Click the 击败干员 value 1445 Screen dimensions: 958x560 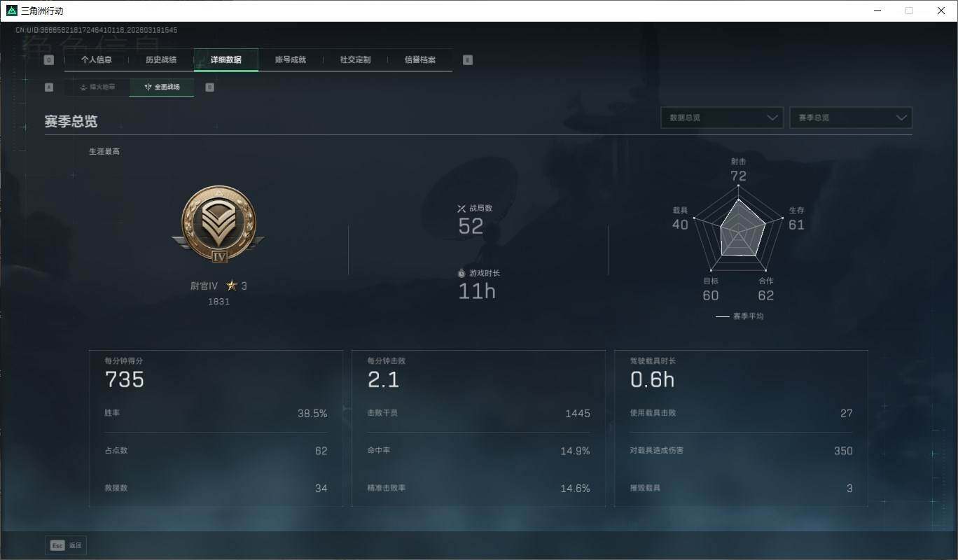pyautogui.click(x=578, y=414)
